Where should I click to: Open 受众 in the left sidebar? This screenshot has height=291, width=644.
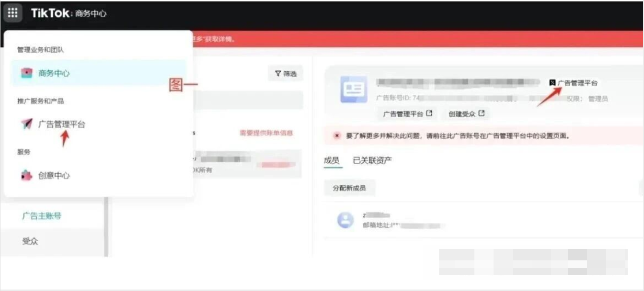[30, 241]
